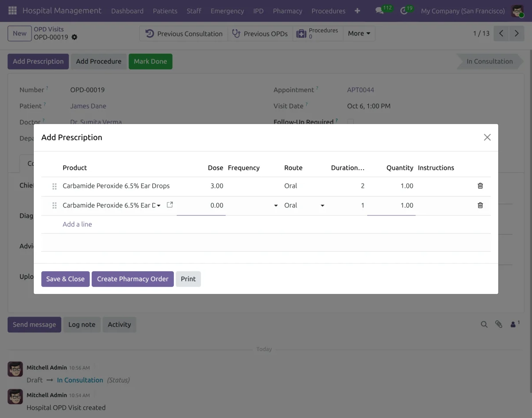Open the plus icon in the top menu
Screen dimensions: 532x418
[357, 11]
